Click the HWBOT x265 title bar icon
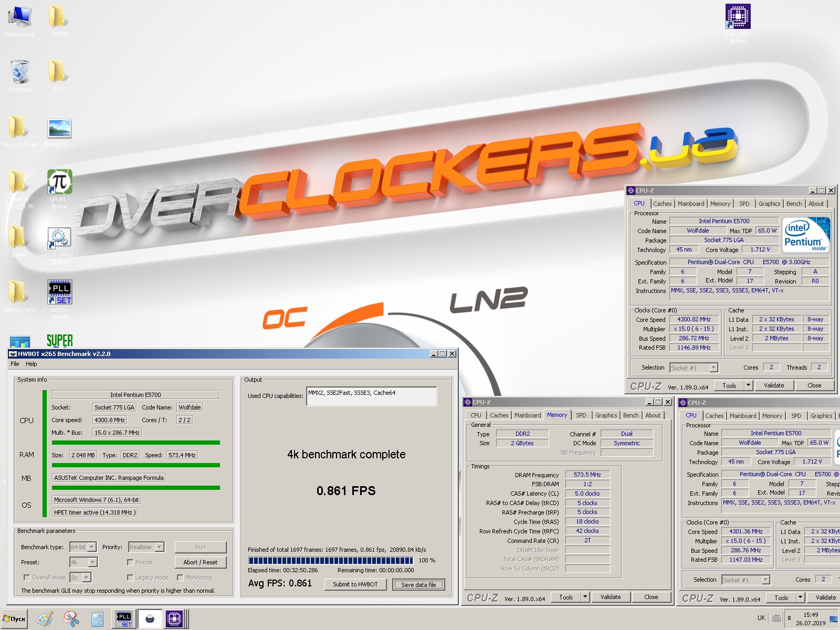The height and width of the screenshot is (630, 840). click(13, 354)
